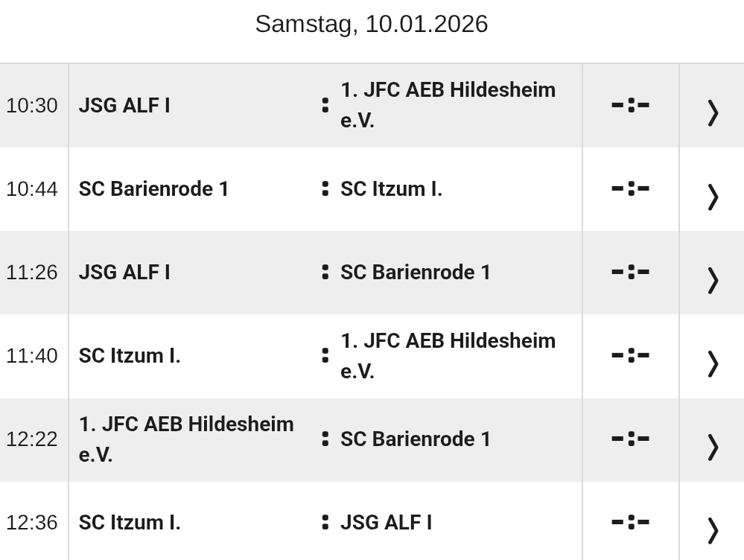Open SC Barienrode 1 as guest at 11:26
744x560 pixels.
coord(416,273)
